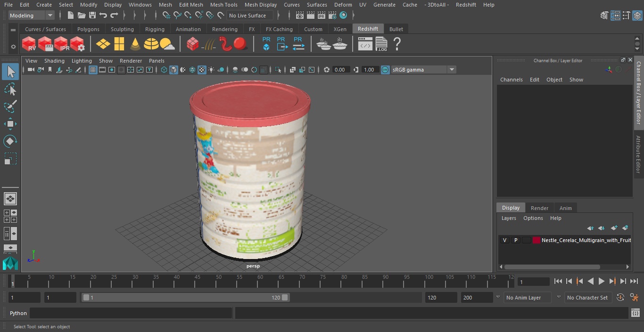Viewport: 644px width, 332px height.
Task: Toggle viewport color management sRGB button
Action: click(385, 70)
